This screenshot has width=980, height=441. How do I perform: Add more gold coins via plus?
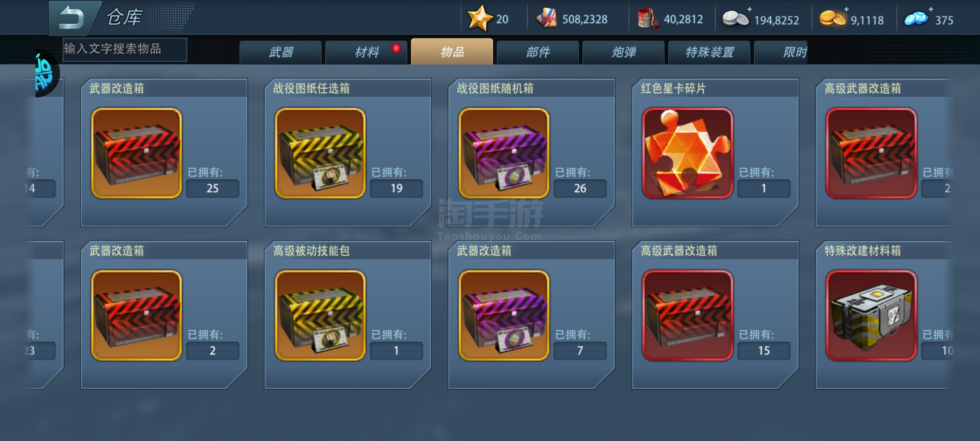pos(846,9)
